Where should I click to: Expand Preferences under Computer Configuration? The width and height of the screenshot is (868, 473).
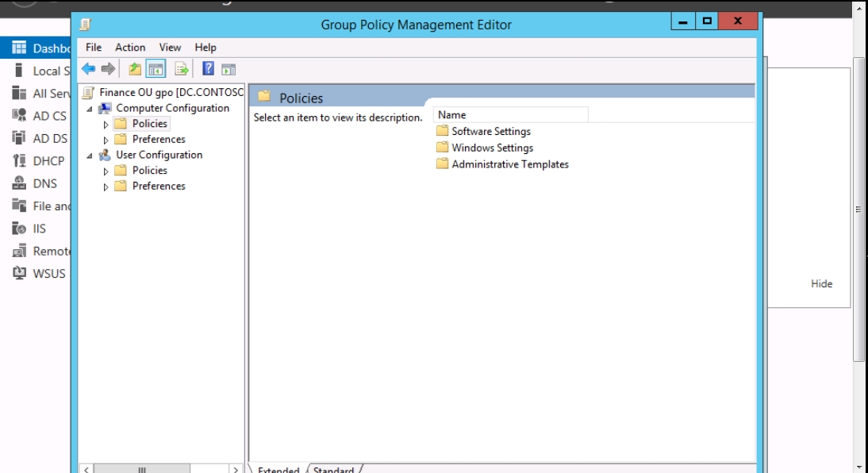106,140
